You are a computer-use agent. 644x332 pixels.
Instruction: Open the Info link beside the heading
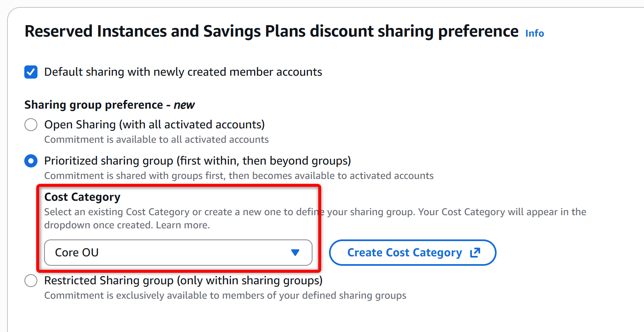pyautogui.click(x=534, y=33)
